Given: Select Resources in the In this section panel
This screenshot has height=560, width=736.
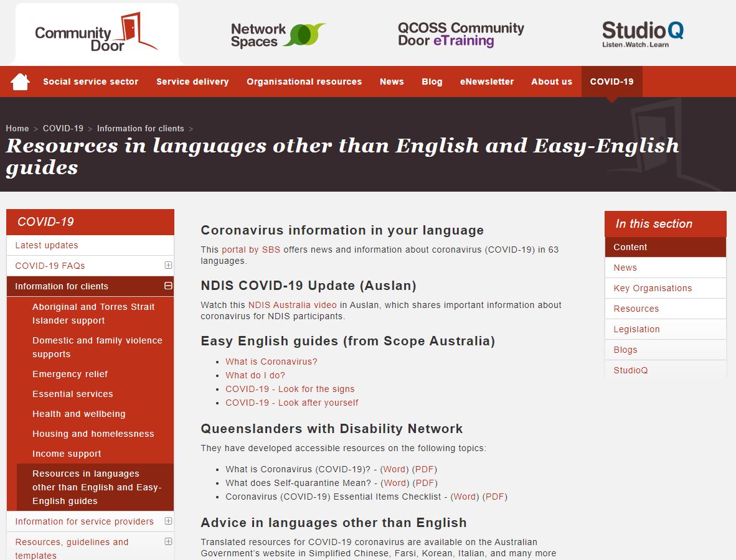Looking at the screenshot, I should 665,309.
